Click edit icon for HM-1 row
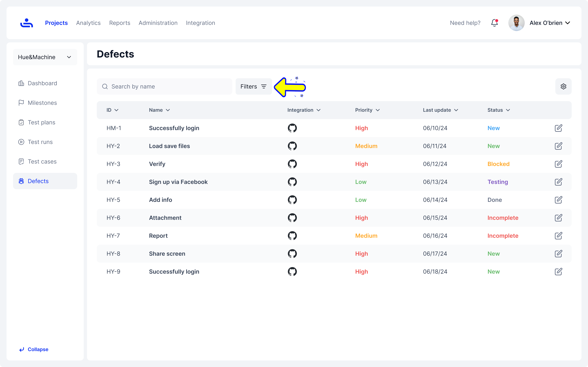Viewport: 588px width, 367px height. 558,128
